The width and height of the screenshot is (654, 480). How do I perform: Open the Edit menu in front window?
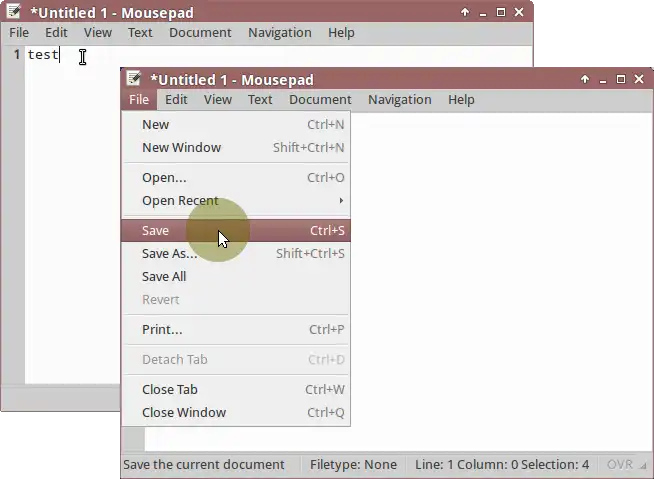[x=176, y=100]
